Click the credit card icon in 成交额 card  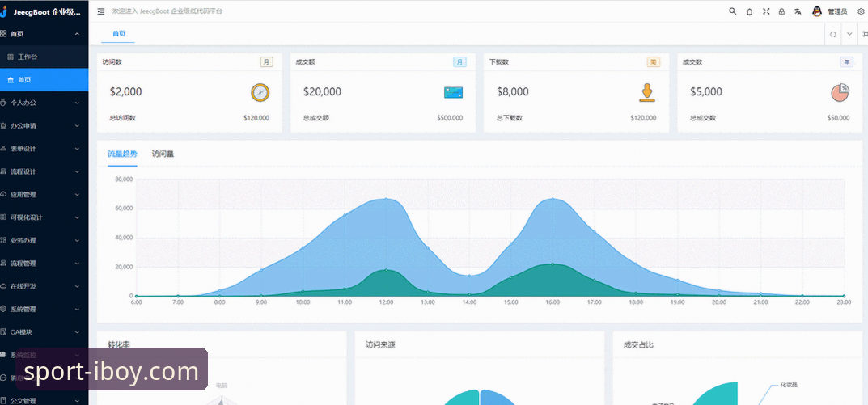click(x=453, y=92)
